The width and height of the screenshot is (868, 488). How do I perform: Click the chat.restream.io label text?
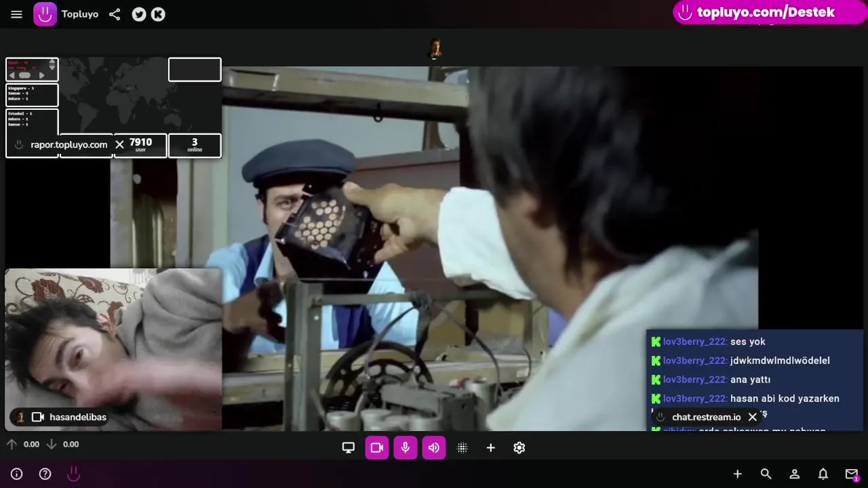706,417
